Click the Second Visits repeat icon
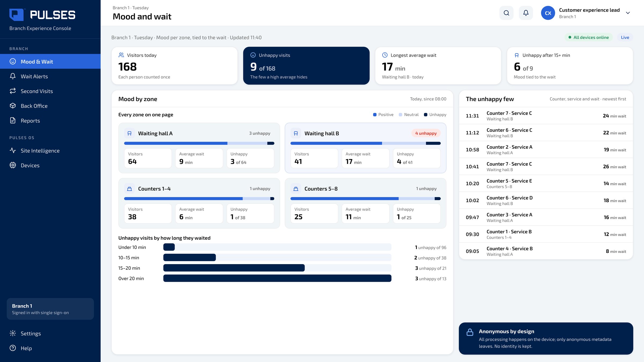This screenshot has width=644, height=362. (x=13, y=91)
